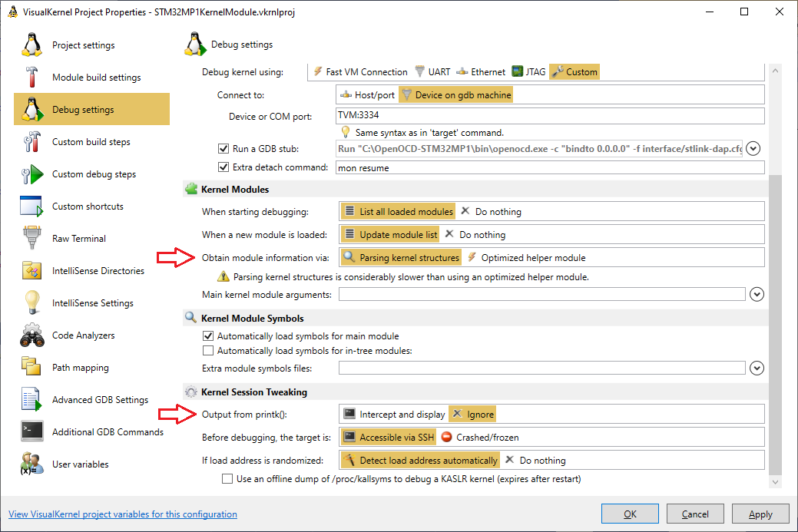Click the Extra module symbols files field
This screenshot has height=532, width=798.
542,368
